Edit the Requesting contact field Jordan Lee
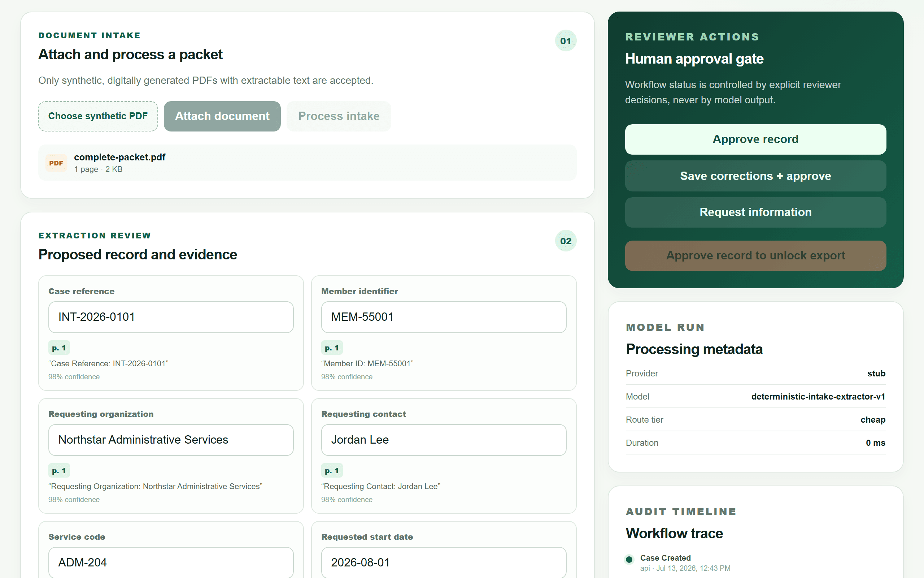The width and height of the screenshot is (924, 578). [444, 440]
